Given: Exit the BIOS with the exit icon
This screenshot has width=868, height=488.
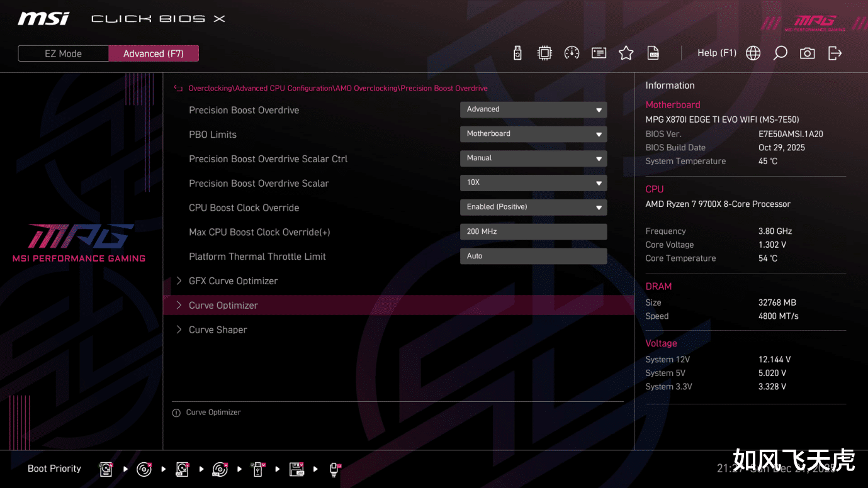Looking at the screenshot, I should pyautogui.click(x=835, y=53).
